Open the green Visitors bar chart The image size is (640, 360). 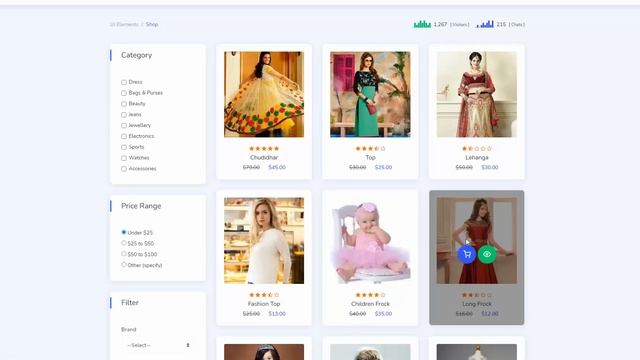[x=422, y=24]
